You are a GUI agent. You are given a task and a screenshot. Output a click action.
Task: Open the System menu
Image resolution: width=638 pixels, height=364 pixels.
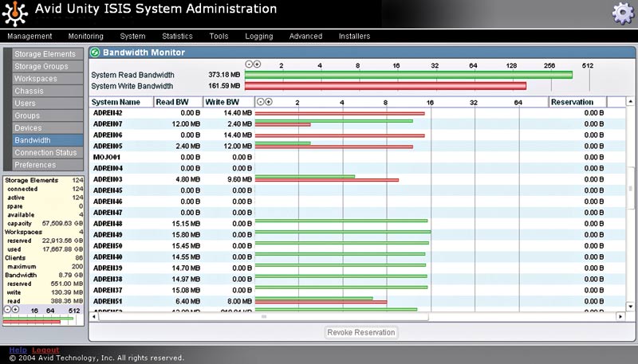pos(132,36)
